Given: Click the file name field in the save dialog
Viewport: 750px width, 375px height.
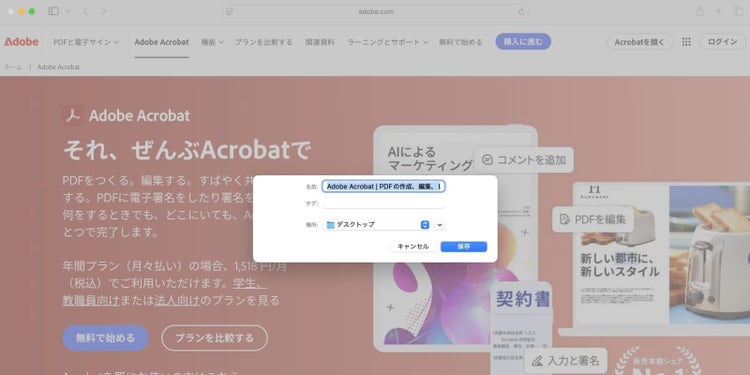Looking at the screenshot, I should [384, 187].
